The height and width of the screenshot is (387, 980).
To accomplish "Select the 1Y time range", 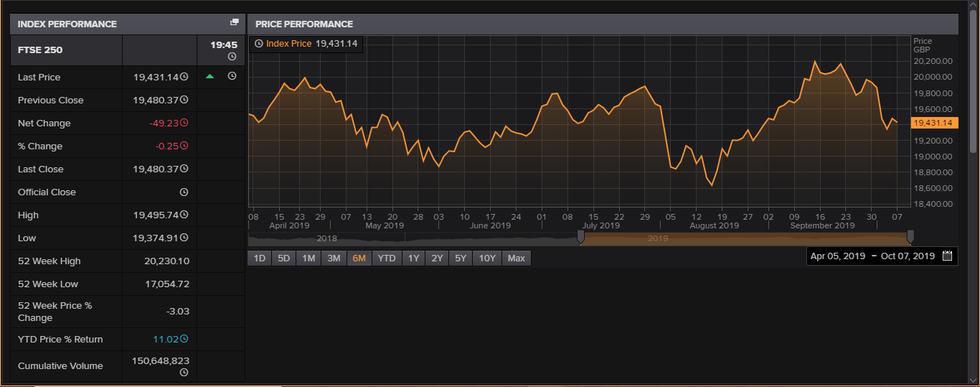I will click(413, 258).
